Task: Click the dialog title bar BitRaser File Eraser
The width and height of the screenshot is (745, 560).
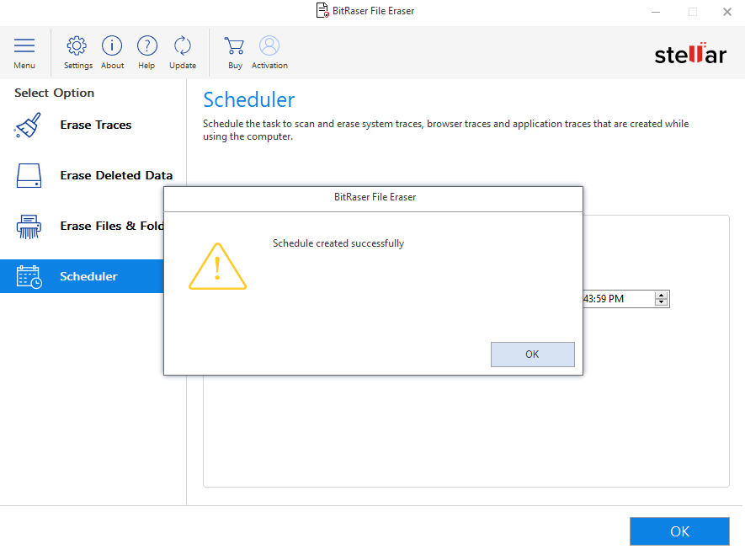Action: 374,197
